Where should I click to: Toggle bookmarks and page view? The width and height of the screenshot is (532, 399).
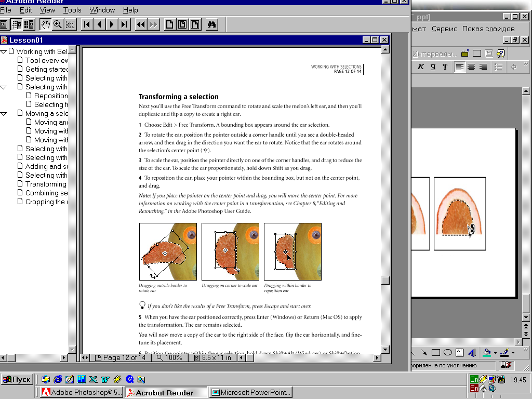point(16,24)
